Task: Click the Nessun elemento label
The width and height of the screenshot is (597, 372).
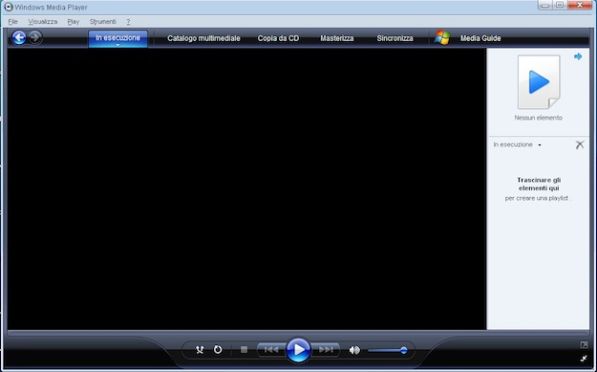Action: [x=538, y=118]
